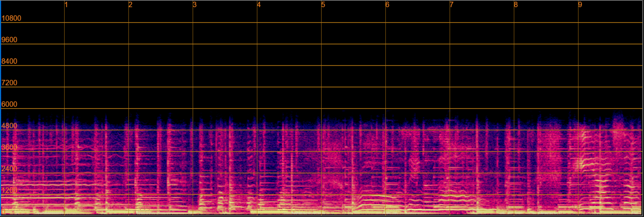Viewport: 644px width, 217px height.
Task: Click the 8400 Hz frequency axis label
Action: coord(9,61)
